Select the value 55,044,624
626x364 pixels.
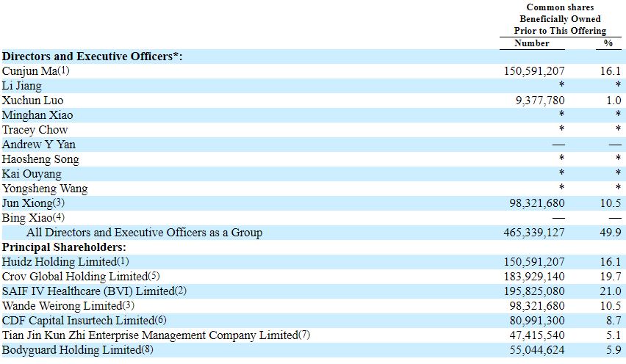[x=537, y=351]
